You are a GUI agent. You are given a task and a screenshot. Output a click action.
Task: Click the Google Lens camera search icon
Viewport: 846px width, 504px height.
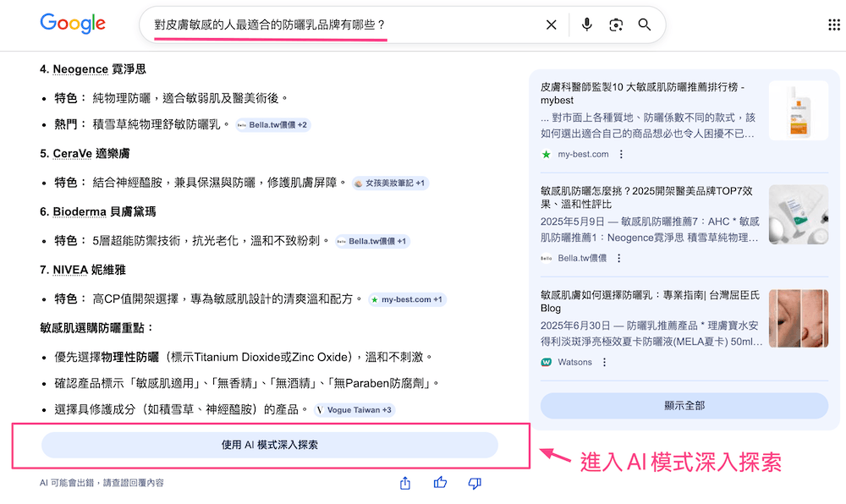(x=616, y=25)
